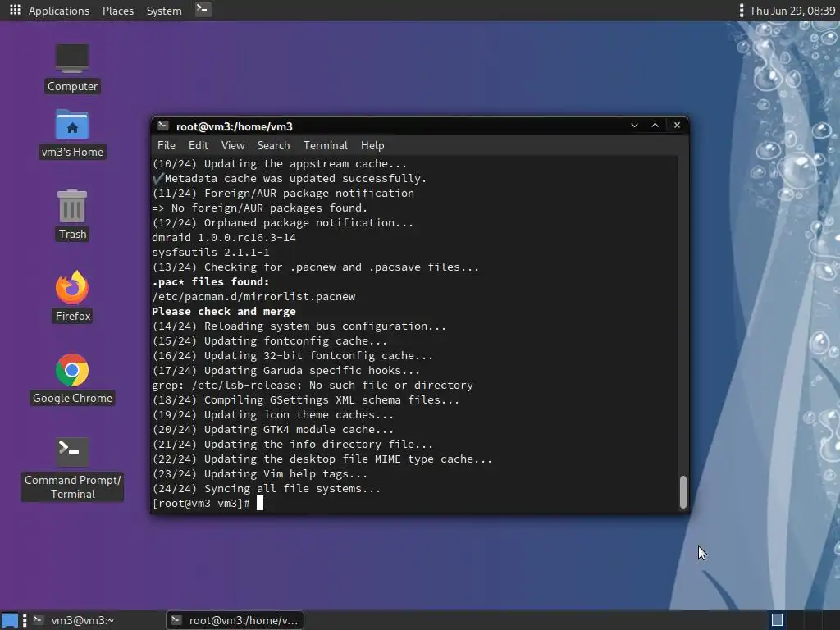Viewport: 840px width, 630px height.
Task: Click the terminal window title bar icon
Action: click(x=163, y=126)
